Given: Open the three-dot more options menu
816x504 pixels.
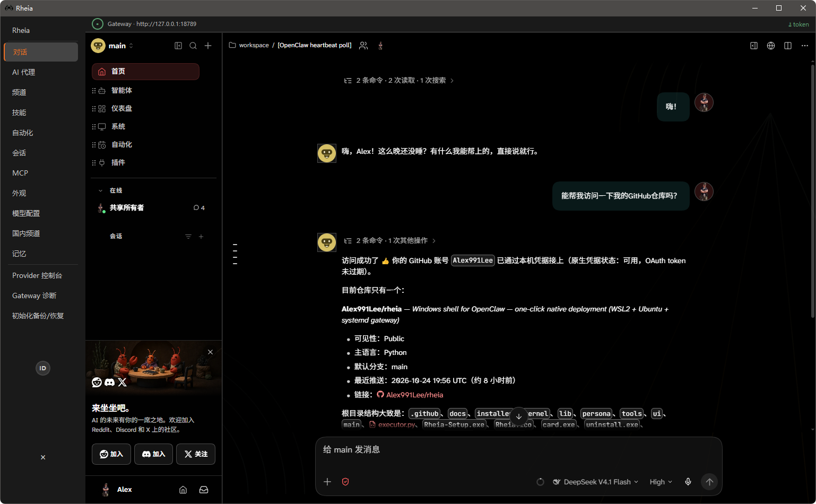Looking at the screenshot, I should [x=805, y=46].
